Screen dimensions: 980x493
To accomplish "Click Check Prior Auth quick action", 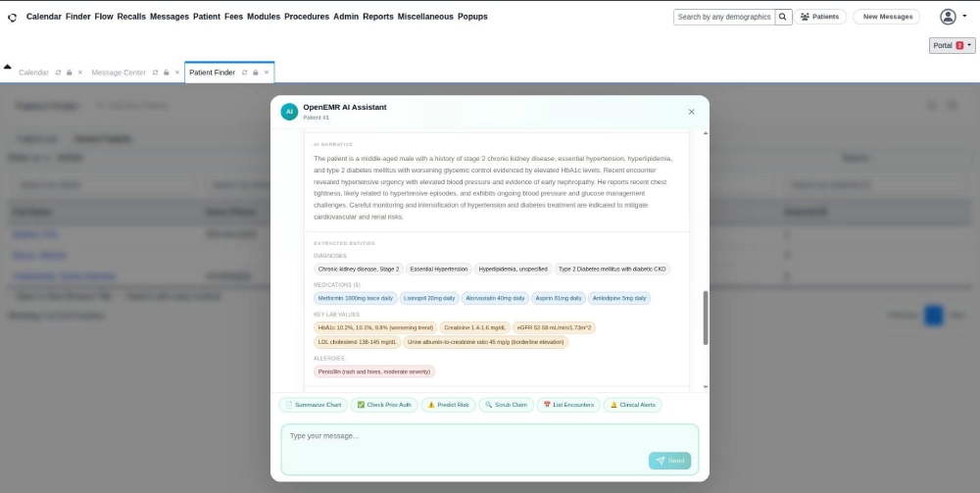I will 384,405.
